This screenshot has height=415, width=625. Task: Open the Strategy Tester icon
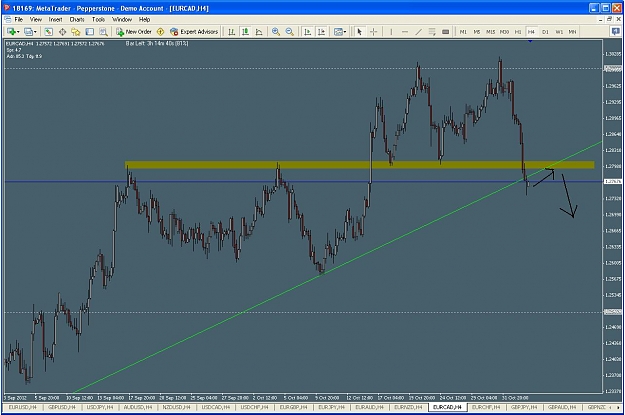tap(103, 31)
